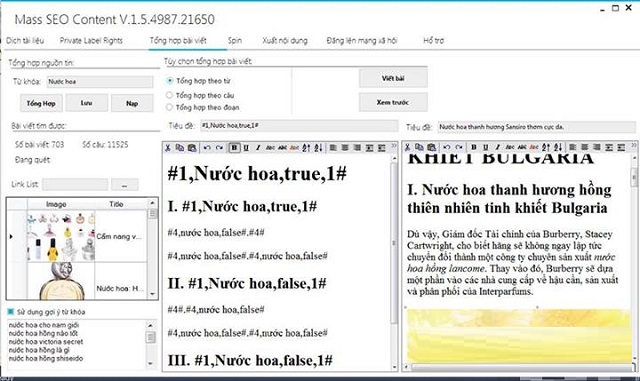This screenshot has height=381, width=640.
Task: Click 'Nạp' load button
Action: point(132,103)
